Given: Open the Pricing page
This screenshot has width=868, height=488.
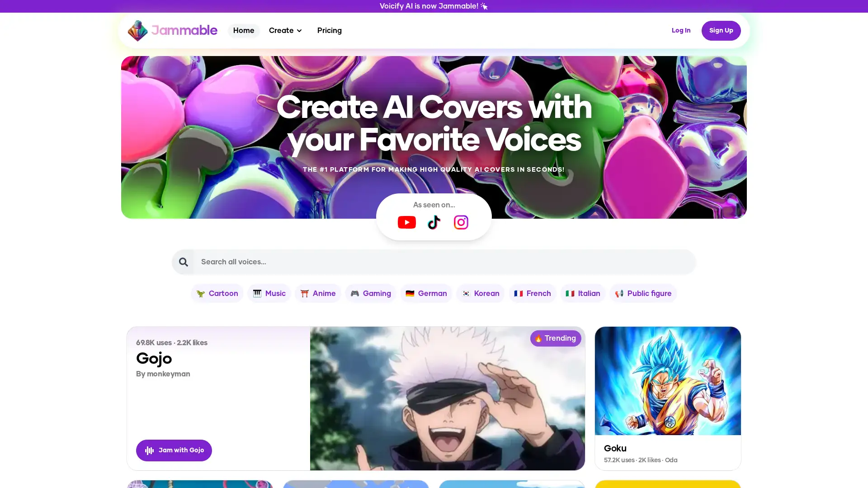Looking at the screenshot, I should tap(330, 30).
